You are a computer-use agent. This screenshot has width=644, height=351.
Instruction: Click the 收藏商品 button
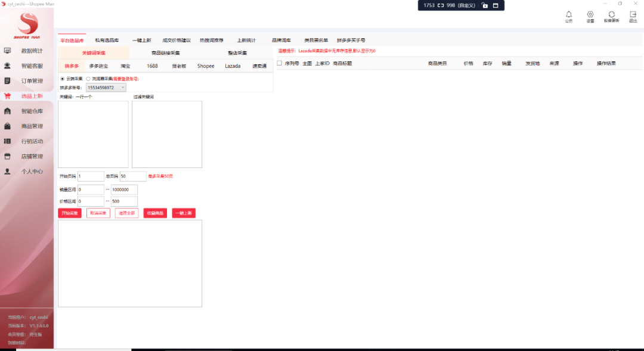pos(155,213)
